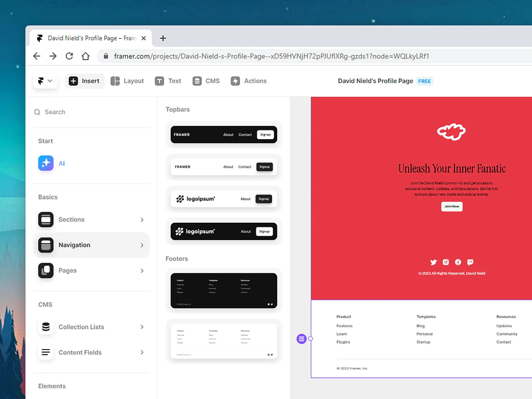Open the Collection Lists database icon
Screen dimensions: 532x399
point(45,327)
